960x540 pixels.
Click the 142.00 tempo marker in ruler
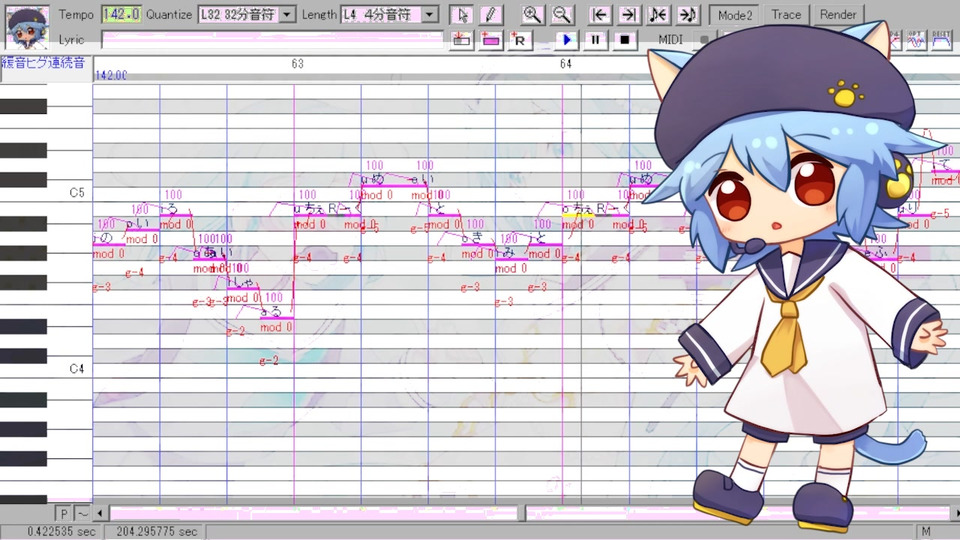[111, 75]
